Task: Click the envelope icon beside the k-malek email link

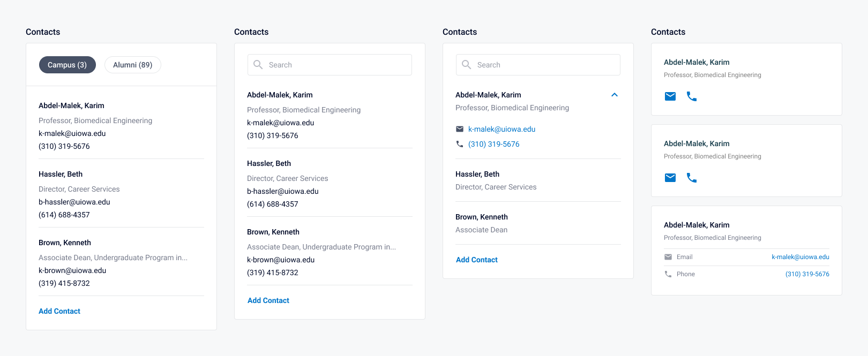Action: (x=460, y=129)
